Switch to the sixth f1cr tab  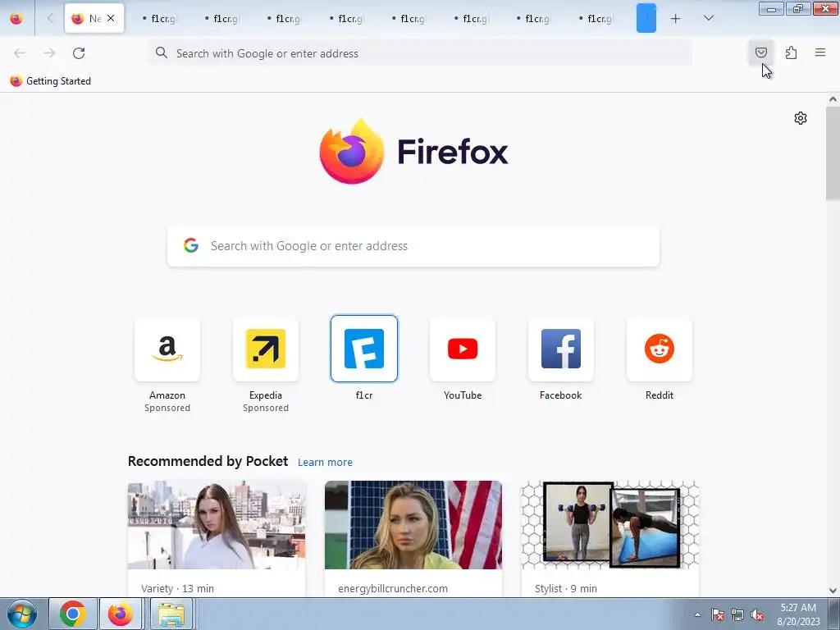[x=471, y=19]
